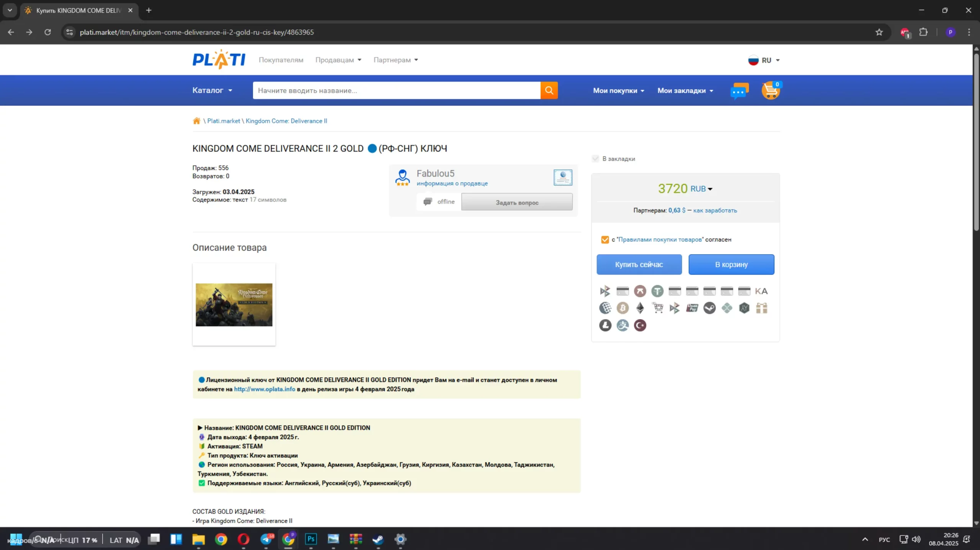Select the Tether USDT payment icon
The height and width of the screenshot is (550, 980).
pos(657,291)
